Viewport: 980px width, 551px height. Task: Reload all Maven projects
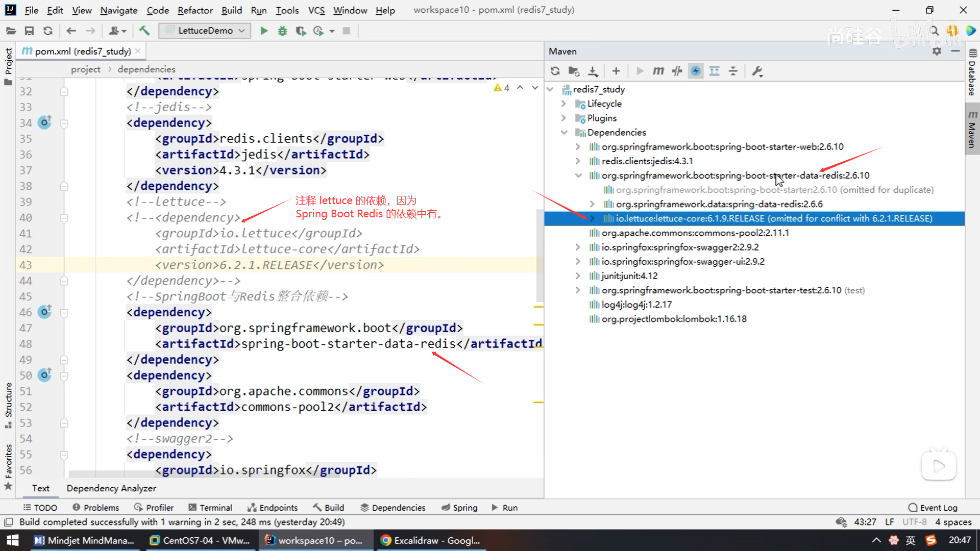click(555, 71)
